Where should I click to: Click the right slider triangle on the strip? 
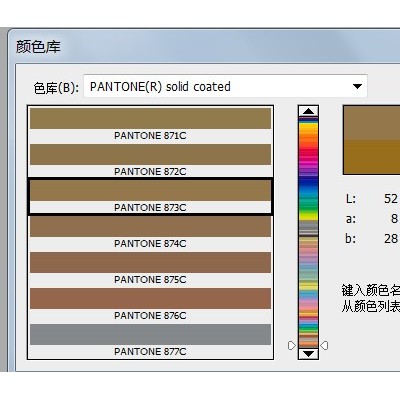coord(324,345)
